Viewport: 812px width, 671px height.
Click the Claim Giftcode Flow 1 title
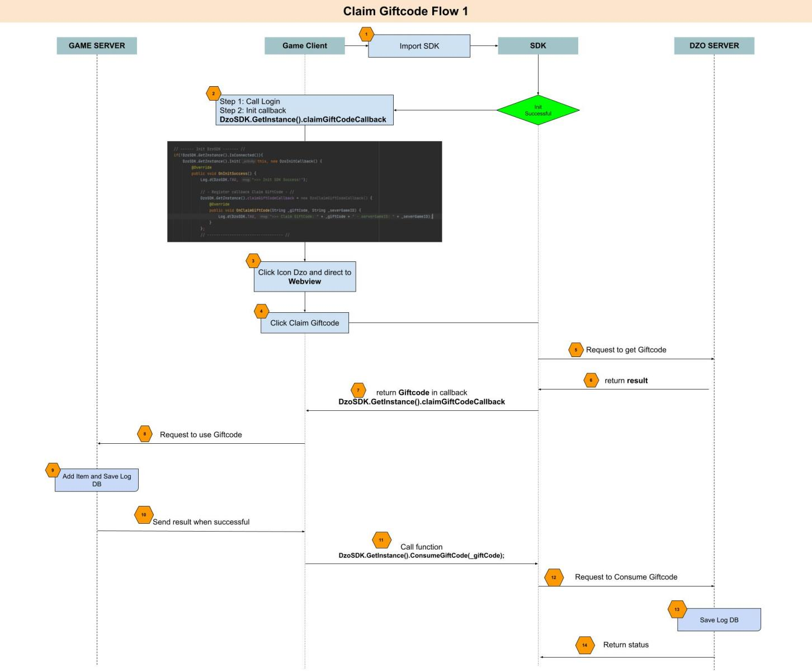coord(405,11)
